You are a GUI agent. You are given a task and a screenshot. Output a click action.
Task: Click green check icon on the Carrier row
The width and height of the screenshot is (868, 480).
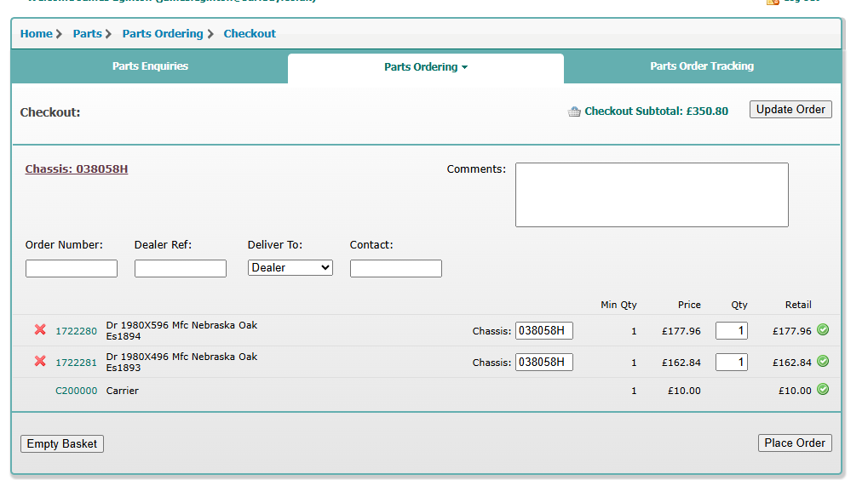click(822, 390)
